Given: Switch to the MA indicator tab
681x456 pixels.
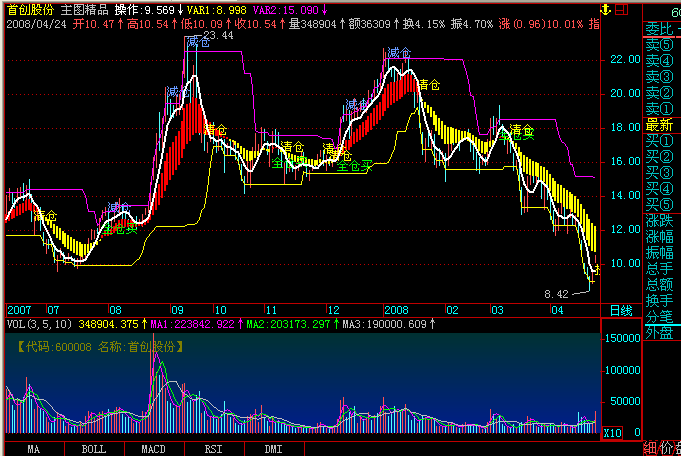Looking at the screenshot, I should click(34, 449).
